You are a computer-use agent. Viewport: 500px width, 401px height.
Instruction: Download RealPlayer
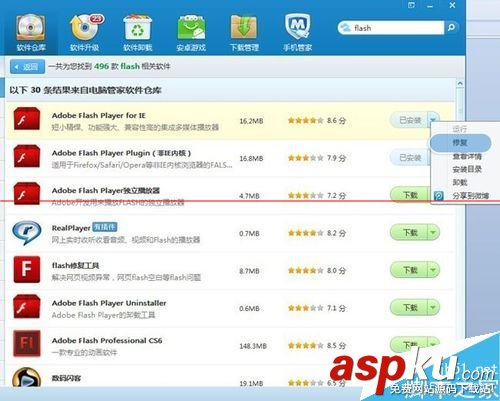pyautogui.click(x=409, y=232)
